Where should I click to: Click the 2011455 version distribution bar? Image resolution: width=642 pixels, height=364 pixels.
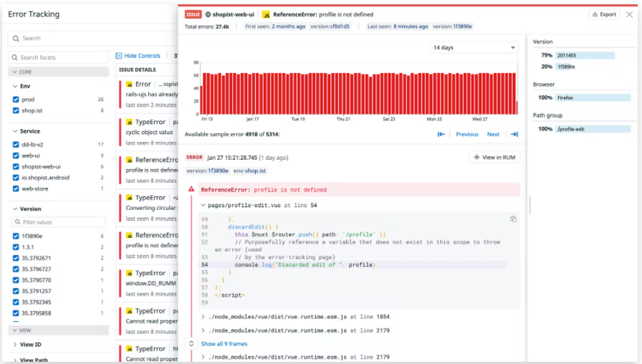(x=585, y=55)
